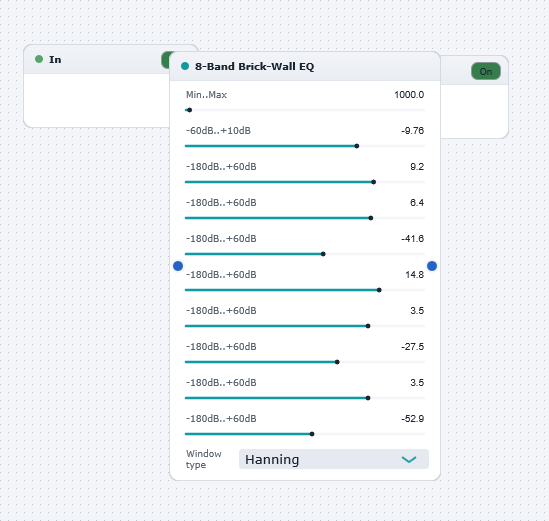Click the -41.6 band value
Viewport: 549px width, 521px height.
tap(412, 239)
